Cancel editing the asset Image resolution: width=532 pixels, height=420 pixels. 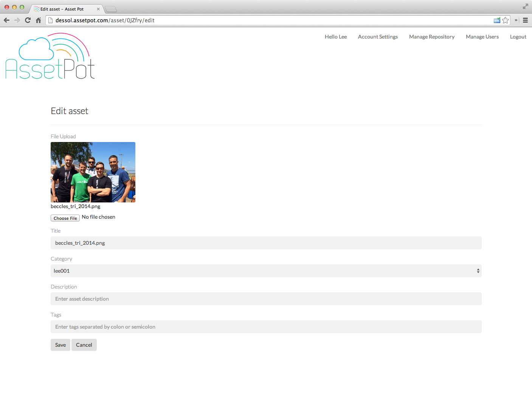84,345
